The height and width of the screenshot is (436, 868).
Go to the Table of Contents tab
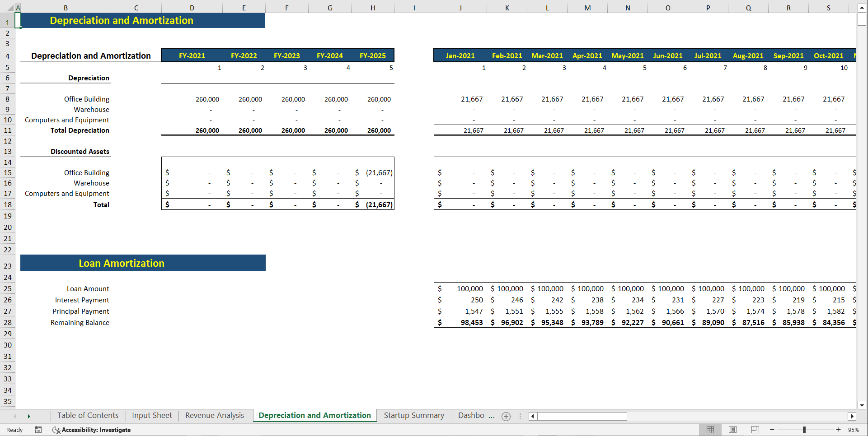point(88,415)
